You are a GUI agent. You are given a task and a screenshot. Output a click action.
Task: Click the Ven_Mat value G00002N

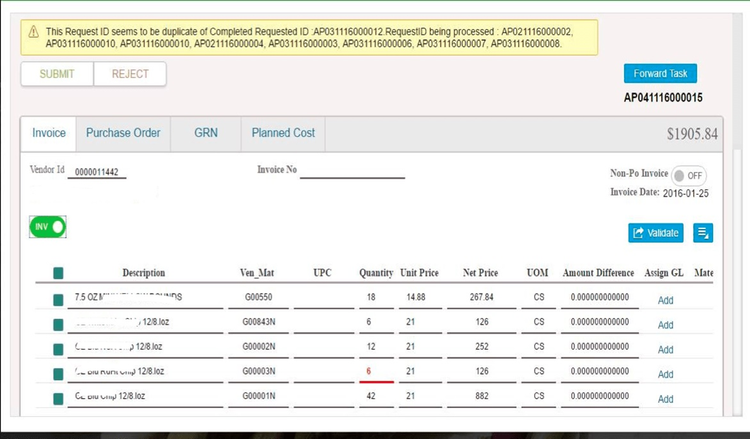point(258,347)
